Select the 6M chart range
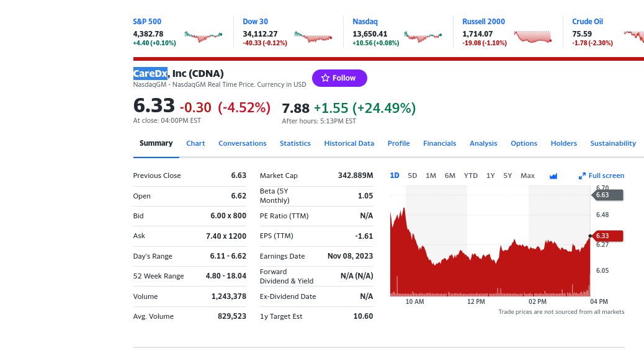The image size is (644, 356). [x=450, y=176]
